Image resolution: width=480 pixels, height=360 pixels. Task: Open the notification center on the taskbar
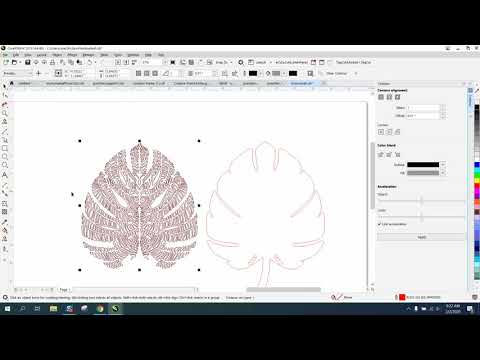tap(470, 309)
